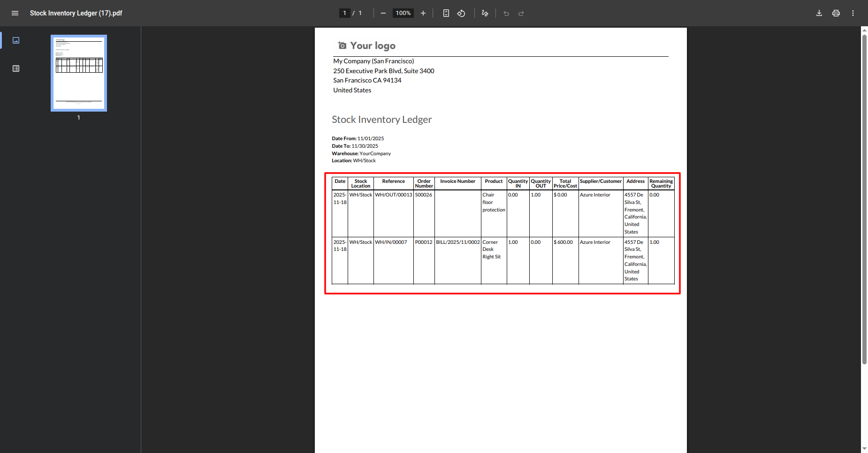Click the undo arrow in toolbar
The image size is (868, 453).
coord(506,13)
